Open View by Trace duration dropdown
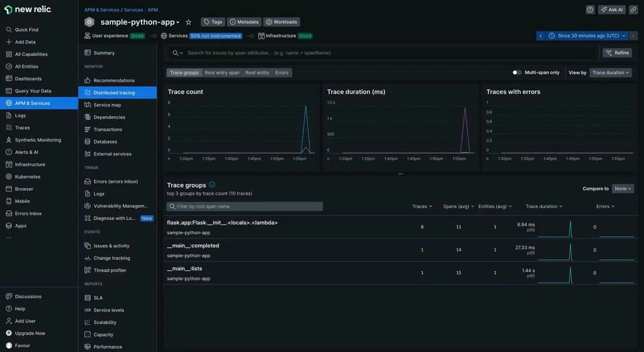The width and height of the screenshot is (644, 352). [611, 73]
